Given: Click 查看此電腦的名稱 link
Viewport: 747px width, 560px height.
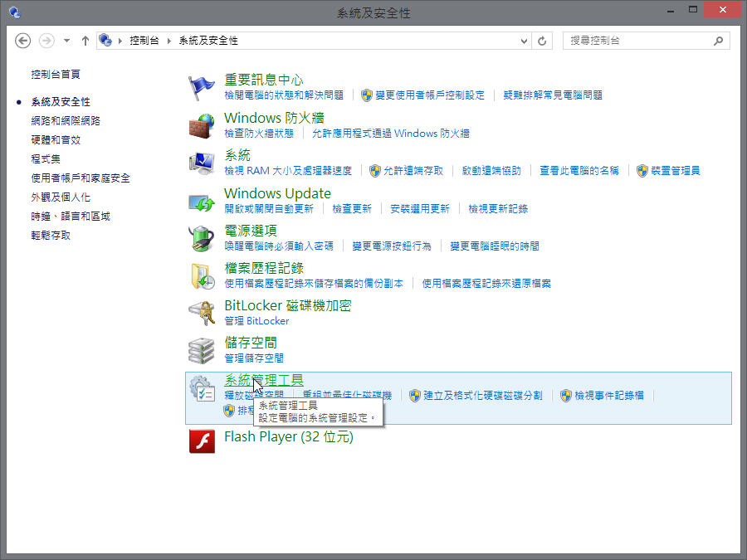Looking at the screenshot, I should click(x=579, y=170).
